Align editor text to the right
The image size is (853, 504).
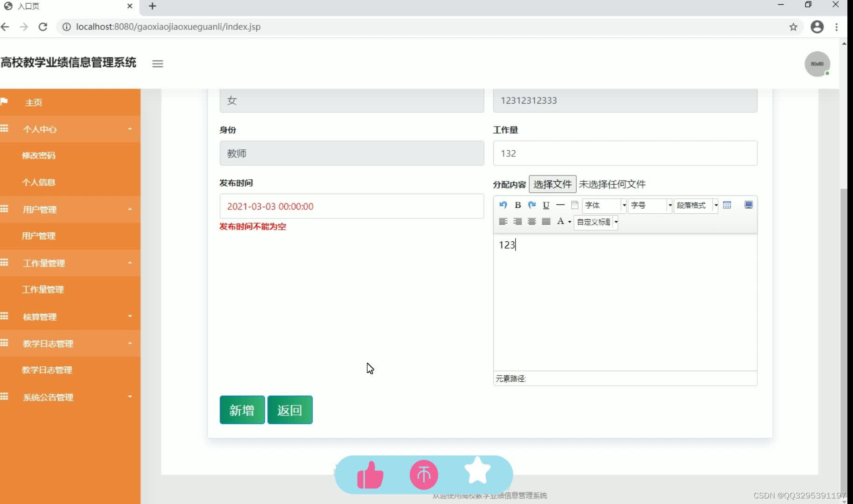point(517,222)
